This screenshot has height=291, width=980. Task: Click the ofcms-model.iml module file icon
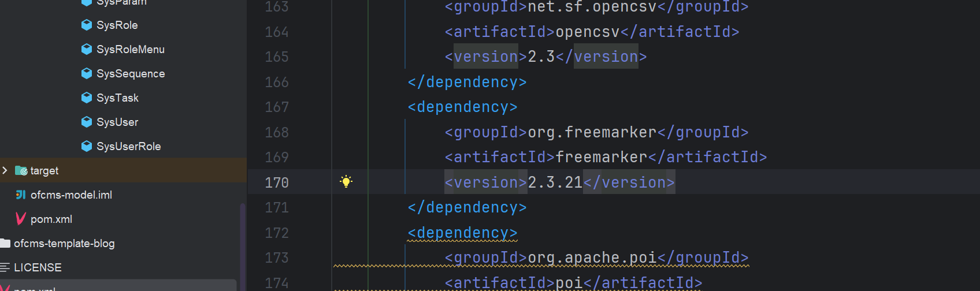21,195
